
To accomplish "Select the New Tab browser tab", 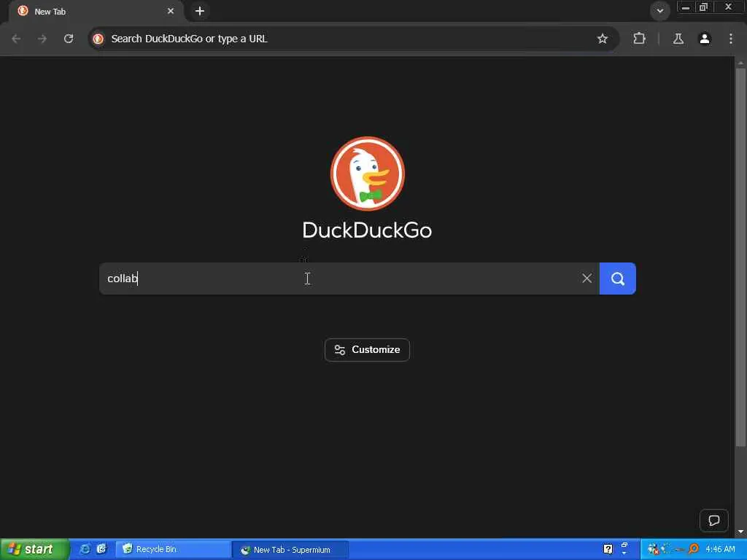I will pyautogui.click(x=96, y=11).
